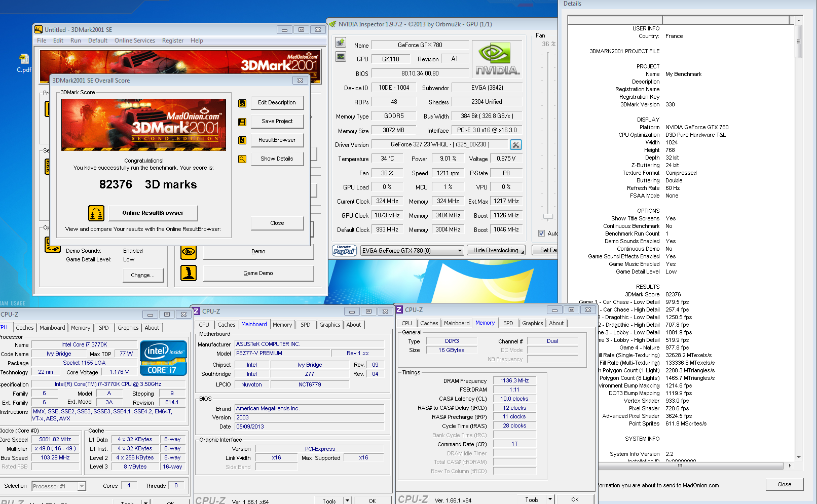Open the File menu in 3DMark2001

(x=42, y=41)
